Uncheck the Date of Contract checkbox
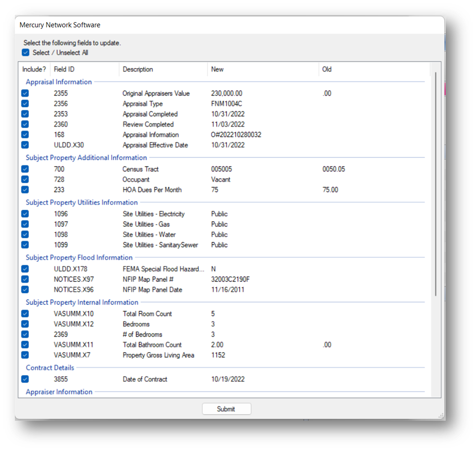The height and width of the screenshot is (451, 476). (25, 379)
